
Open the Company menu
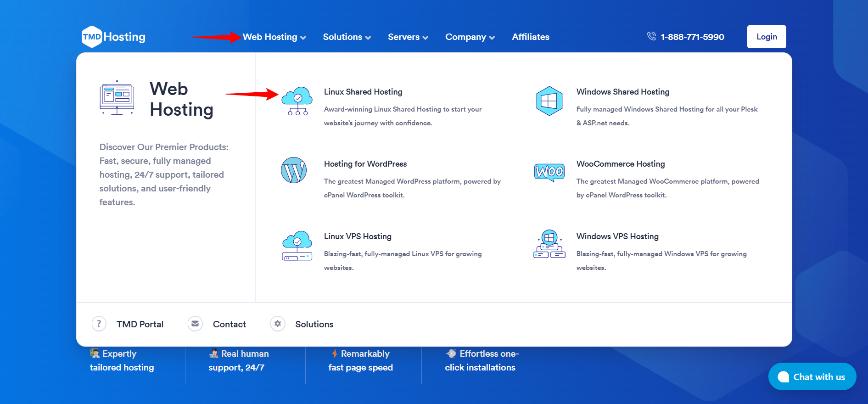(470, 37)
